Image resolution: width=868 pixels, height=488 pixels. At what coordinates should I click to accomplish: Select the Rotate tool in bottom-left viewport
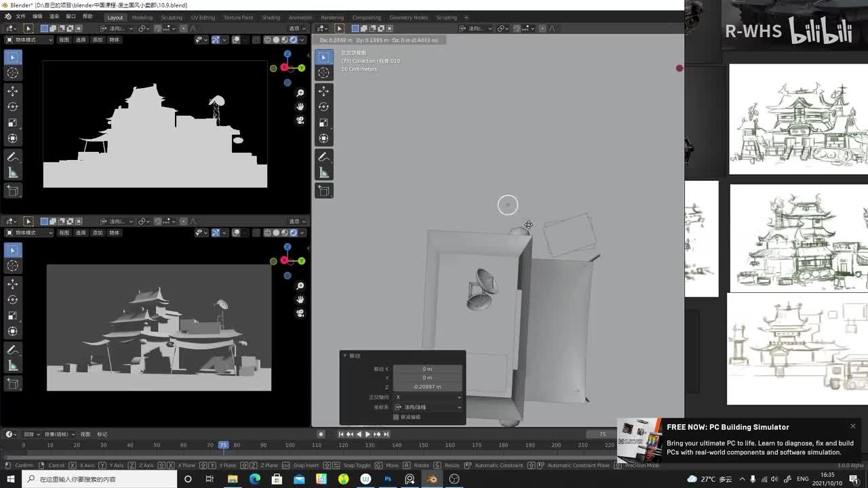tap(12, 300)
